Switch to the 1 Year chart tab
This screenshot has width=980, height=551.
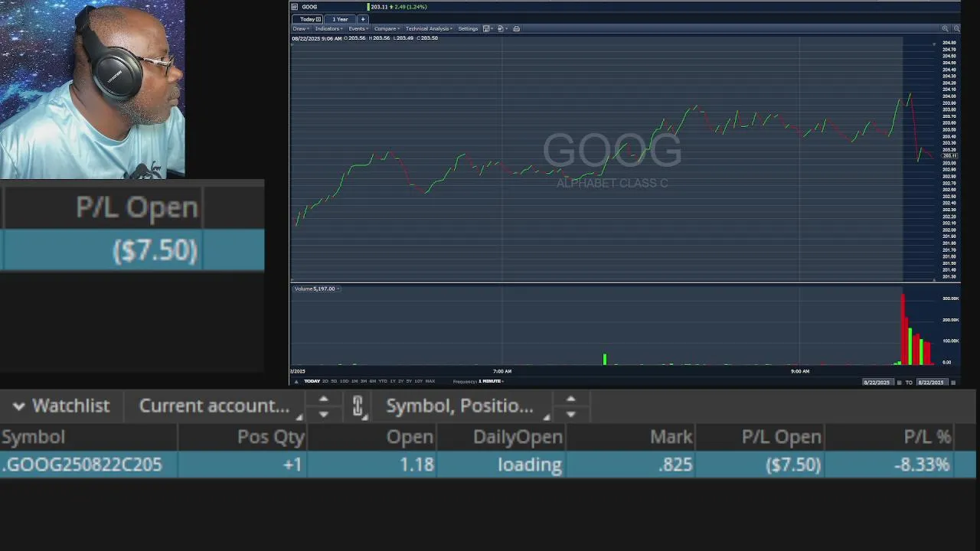[340, 19]
